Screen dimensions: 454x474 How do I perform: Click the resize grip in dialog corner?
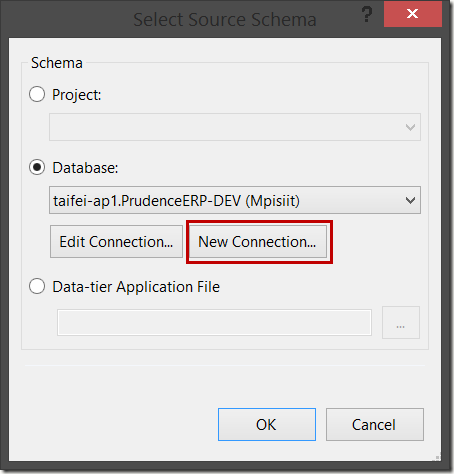pos(437,457)
